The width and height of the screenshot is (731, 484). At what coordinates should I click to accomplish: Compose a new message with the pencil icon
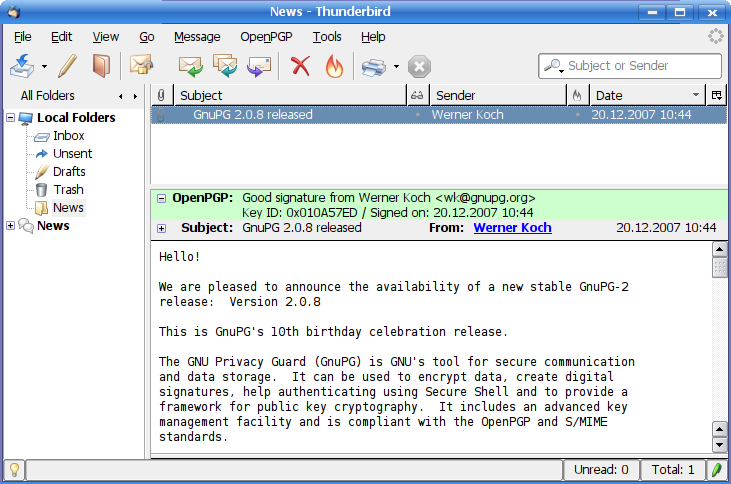click(x=68, y=66)
